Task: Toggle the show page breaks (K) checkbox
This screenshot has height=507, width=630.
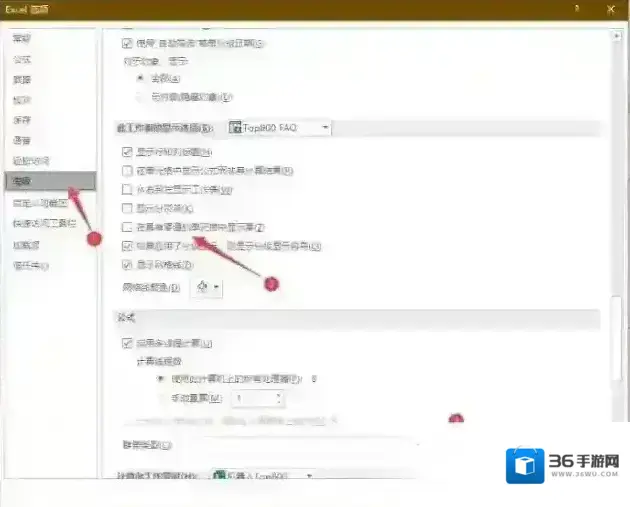Action: point(127,208)
